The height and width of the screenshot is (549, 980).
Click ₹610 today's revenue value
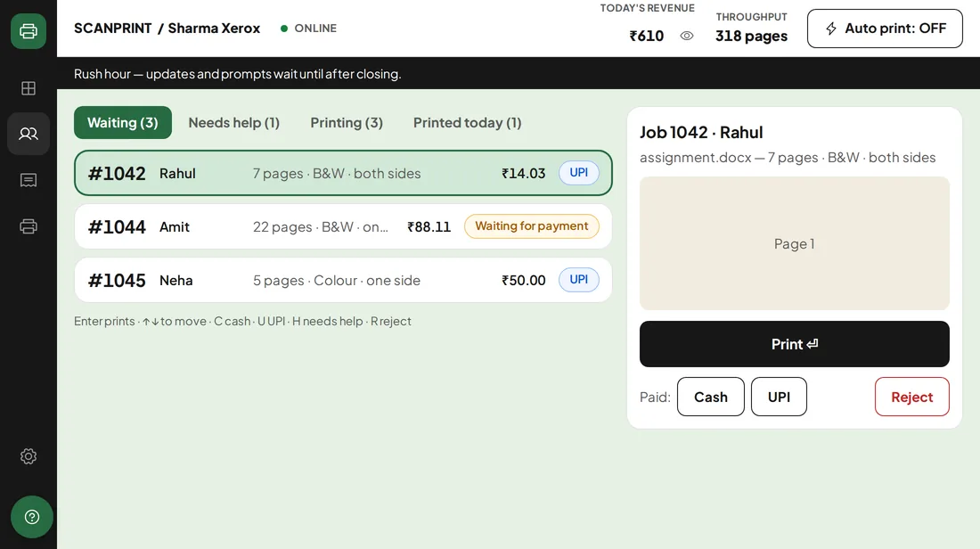click(646, 37)
